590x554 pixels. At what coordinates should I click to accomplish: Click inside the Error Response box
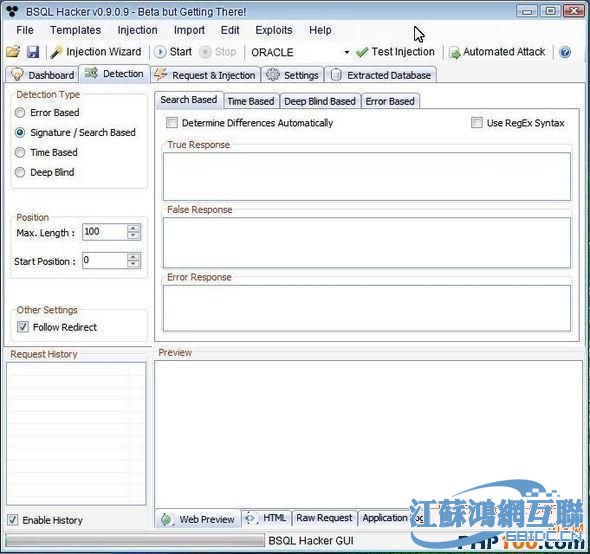pos(366,308)
